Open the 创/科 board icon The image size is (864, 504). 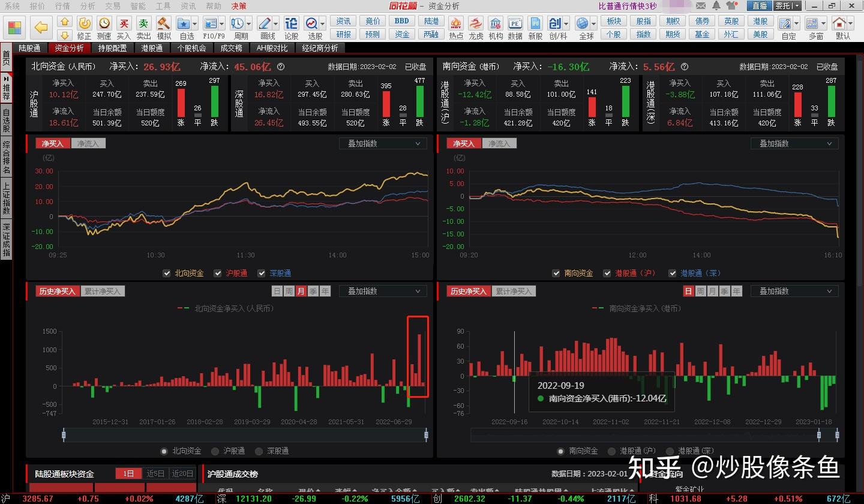click(555, 23)
